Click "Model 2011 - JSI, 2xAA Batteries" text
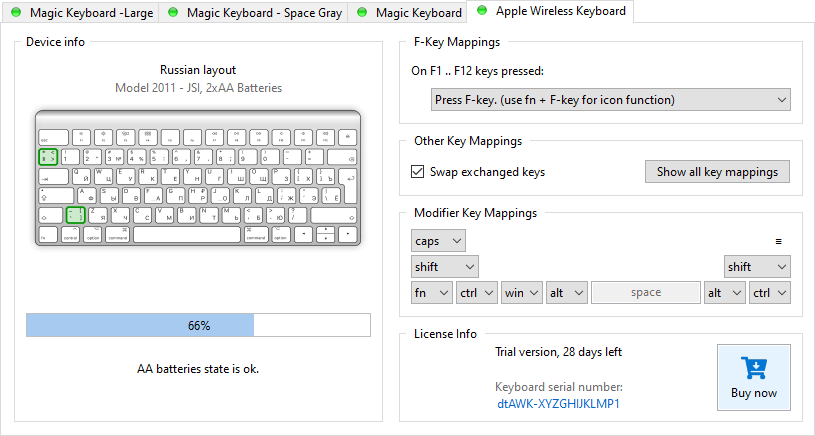Screen dimensions: 815x436 click(199, 88)
